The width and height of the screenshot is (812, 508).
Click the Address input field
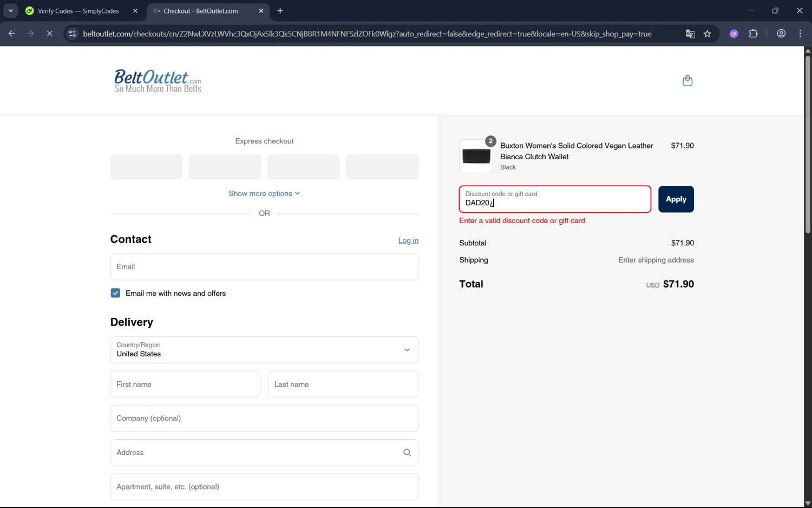[x=264, y=453]
